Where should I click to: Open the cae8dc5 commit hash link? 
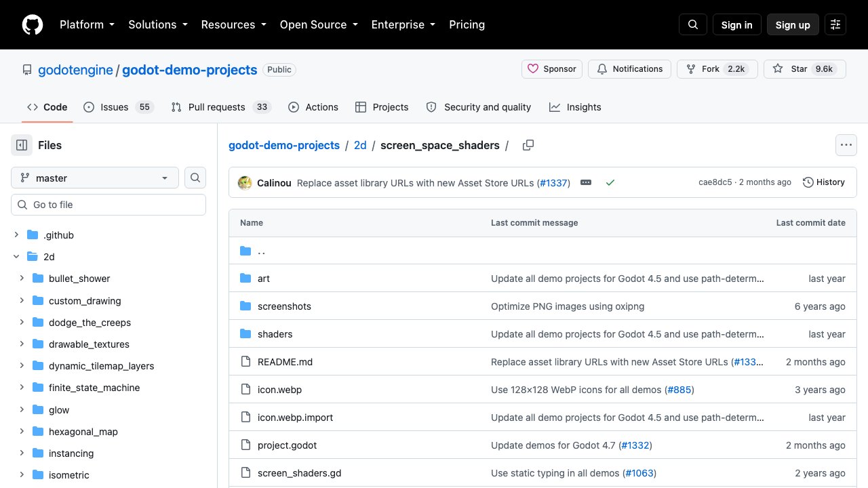(x=715, y=182)
